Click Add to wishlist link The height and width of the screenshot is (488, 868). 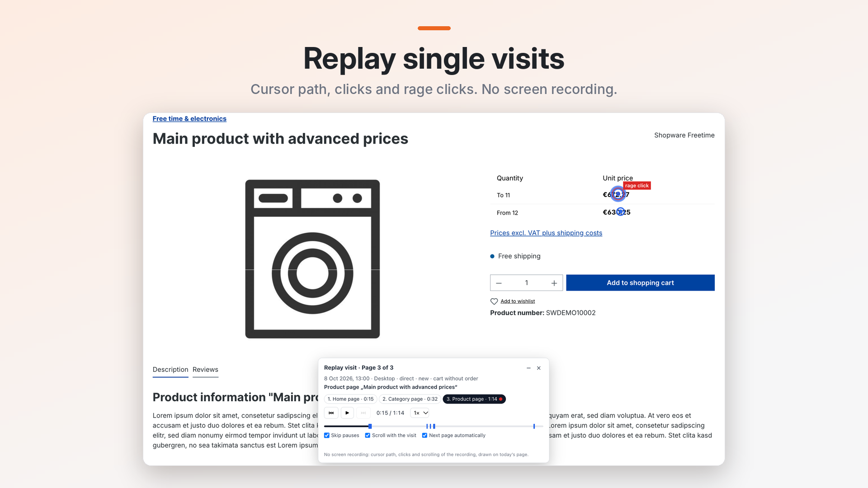coord(518,301)
